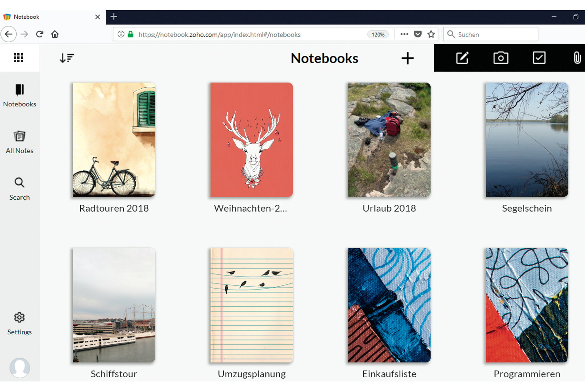Open the Weihnachten notebook with deer cover
Viewport: 585px width, 392px height.
tap(252, 140)
